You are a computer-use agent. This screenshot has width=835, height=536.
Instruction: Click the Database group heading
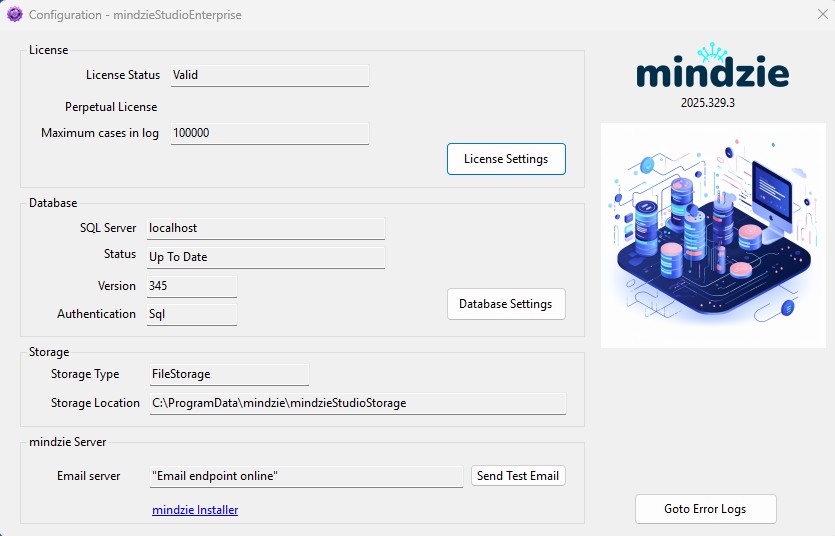pyautogui.click(x=53, y=203)
